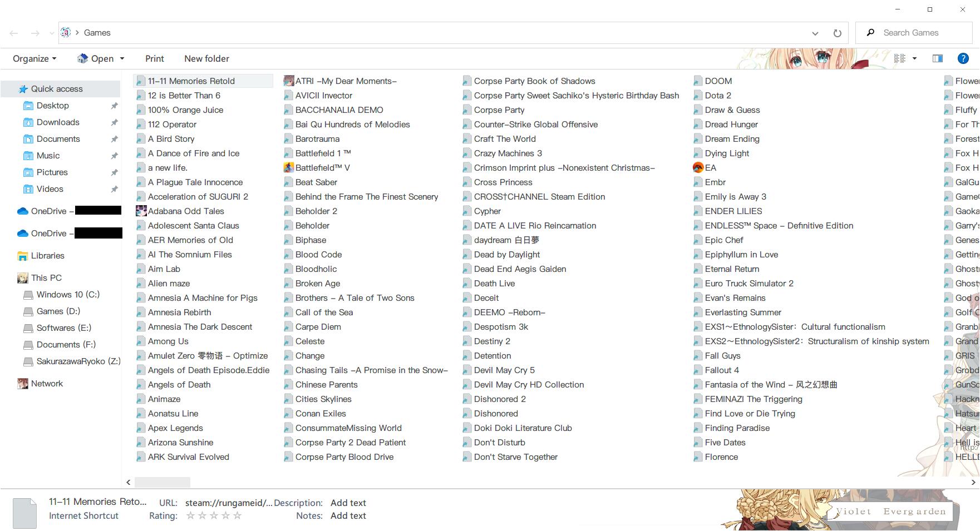Image resolution: width=980 pixels, height=531 pixels.
Task: Open Windows 10 (C:) drive
Action: pyautogui.click(x=68, y=295)
